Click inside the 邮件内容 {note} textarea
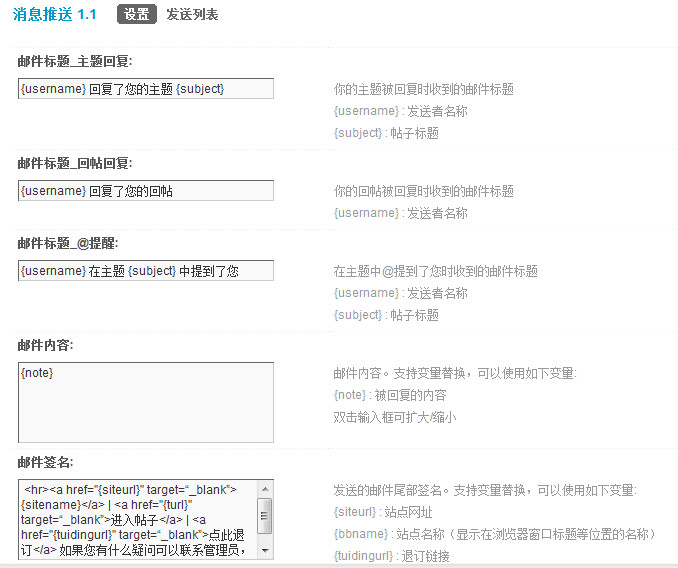Image resolution: width=678 pixels, height=568 pixels. click(x=146, y=402)
